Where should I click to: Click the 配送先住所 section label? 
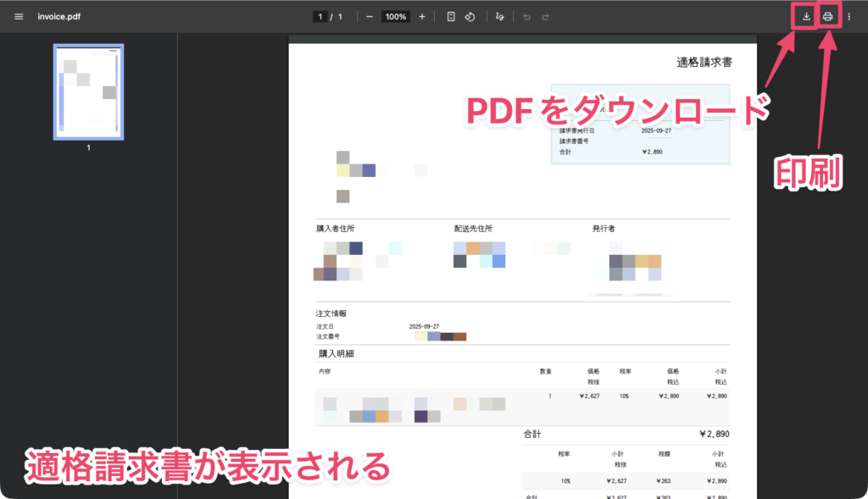point(473,229)
